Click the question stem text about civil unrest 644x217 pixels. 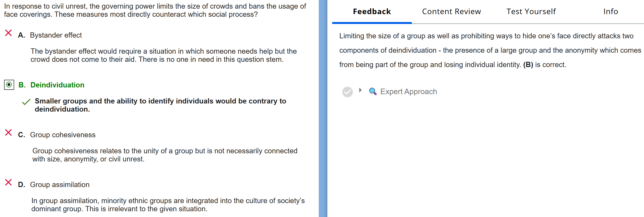pyautogui.click(x=155, y=10)
